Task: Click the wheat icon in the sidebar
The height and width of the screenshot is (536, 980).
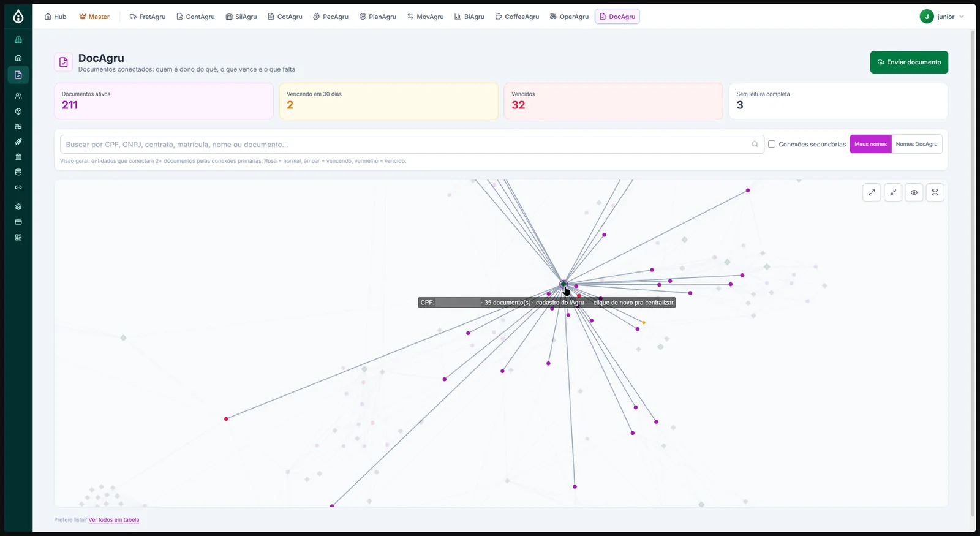Action: click(18, 142)
